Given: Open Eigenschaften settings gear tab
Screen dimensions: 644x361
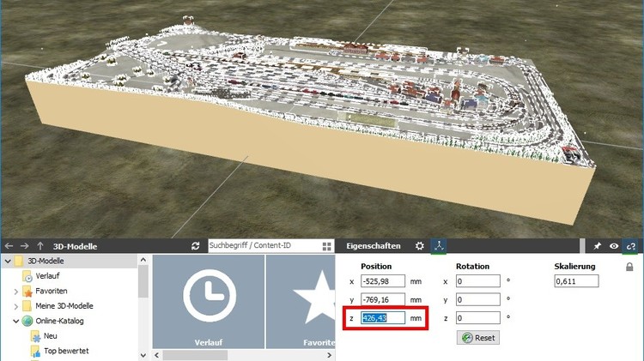Looking at the screenshot, I should tap(419, 246).
